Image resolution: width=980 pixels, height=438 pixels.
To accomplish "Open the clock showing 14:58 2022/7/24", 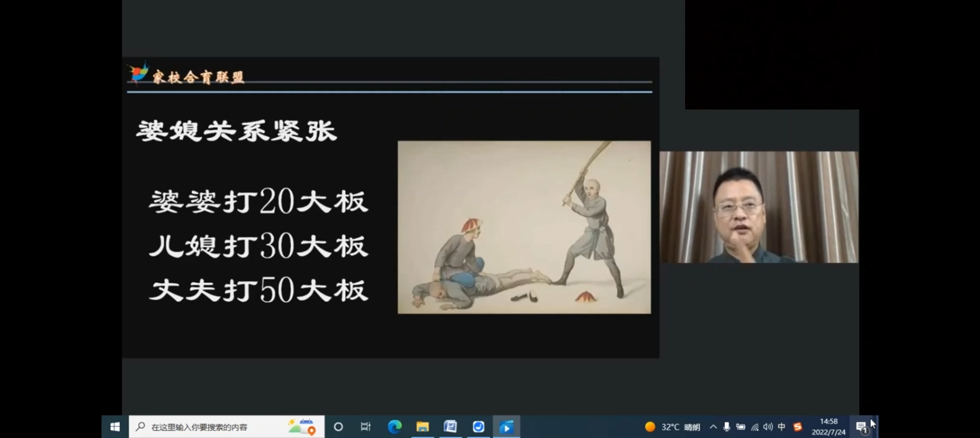I will click(828, 426).
